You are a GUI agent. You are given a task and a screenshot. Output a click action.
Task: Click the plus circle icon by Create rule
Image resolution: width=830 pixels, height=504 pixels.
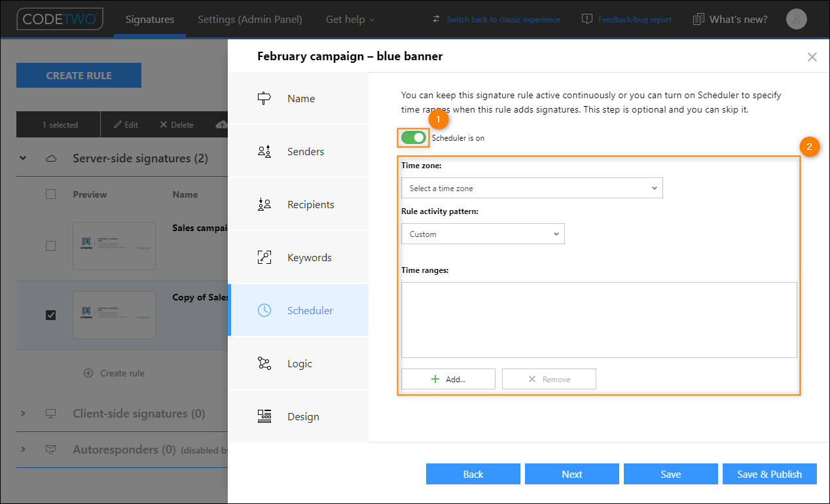pyautogui.click(x=88, y=373)
